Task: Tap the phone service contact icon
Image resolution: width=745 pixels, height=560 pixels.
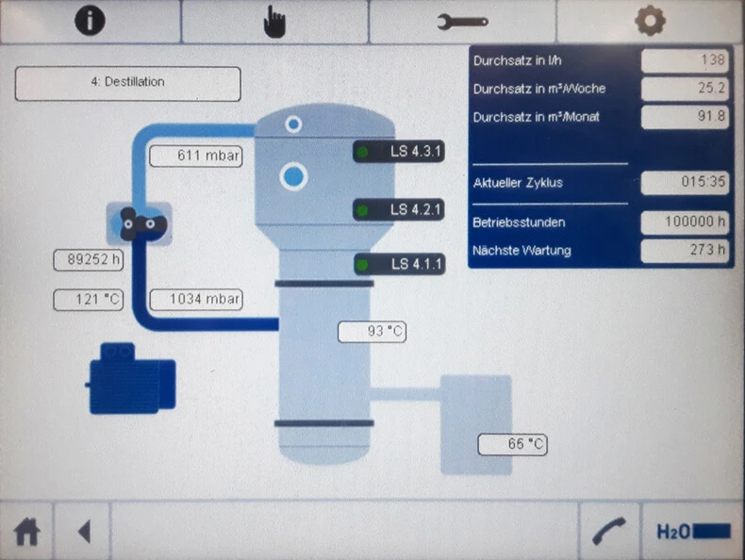Action: point(608,531)
